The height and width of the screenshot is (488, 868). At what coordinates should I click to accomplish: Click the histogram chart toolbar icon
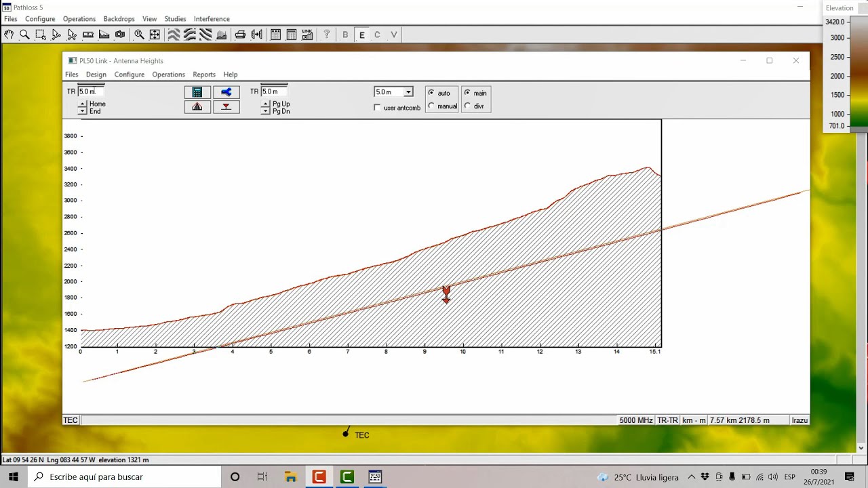pyautogui.click(x=221, y=35)
